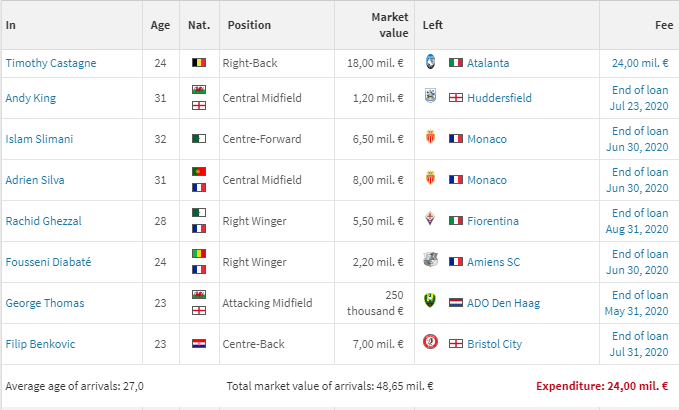Click the Amiens SC club crest icon

431,262
